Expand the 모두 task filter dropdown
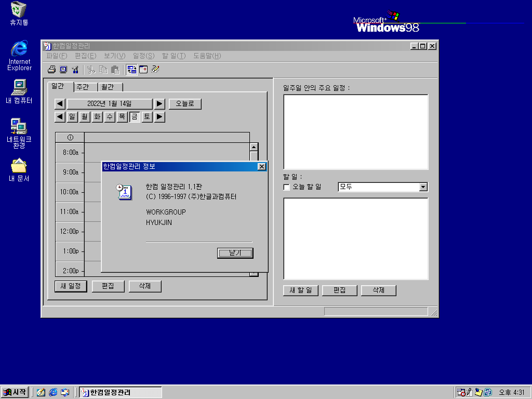The height and width of the screenshot is (399, 532). (x=423, y=187)
